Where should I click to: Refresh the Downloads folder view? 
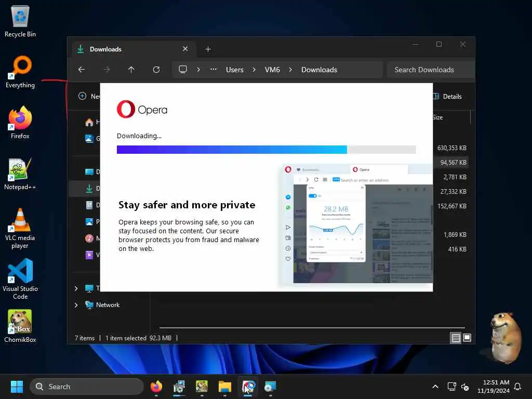[156, 70]
